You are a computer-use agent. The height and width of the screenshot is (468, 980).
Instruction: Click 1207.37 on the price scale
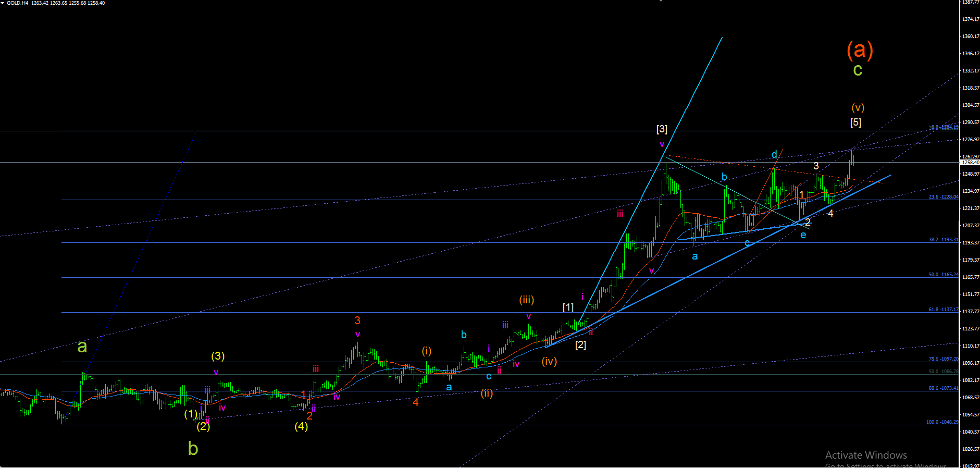click(x=970, y=226)
